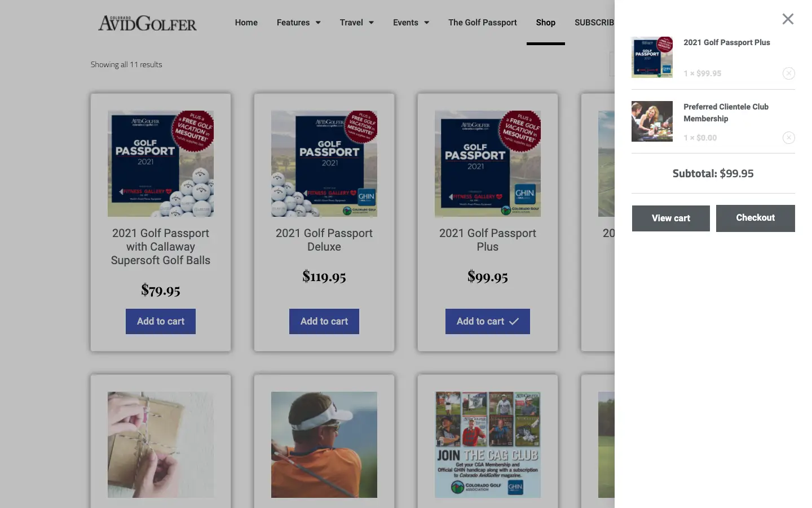Select the Shop tab in navigation
The width and height of the screenshot is (812, 508).
click(x=546, y=23)
